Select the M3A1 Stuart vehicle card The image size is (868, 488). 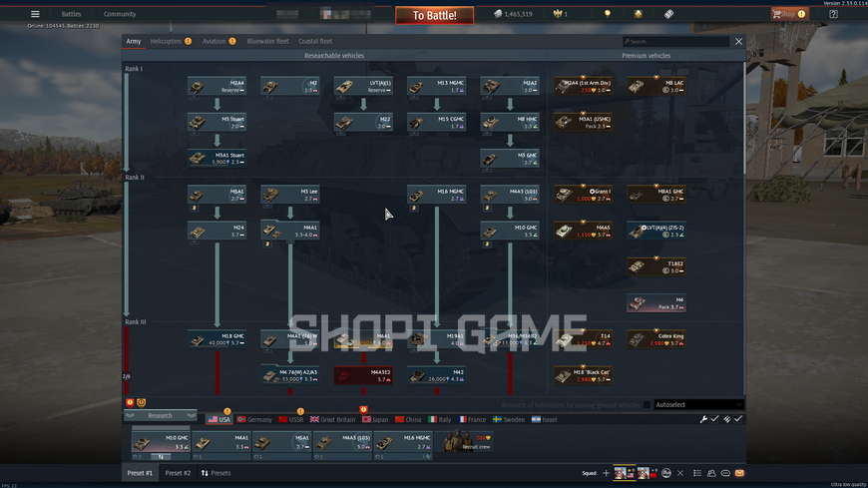(217, 158)
